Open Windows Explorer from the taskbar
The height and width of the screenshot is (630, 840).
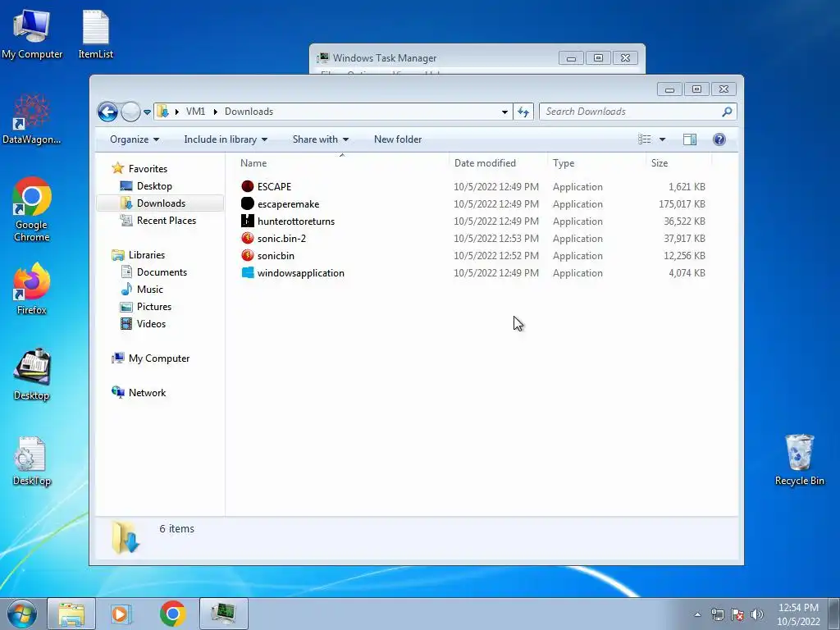(x=72, y=614)
